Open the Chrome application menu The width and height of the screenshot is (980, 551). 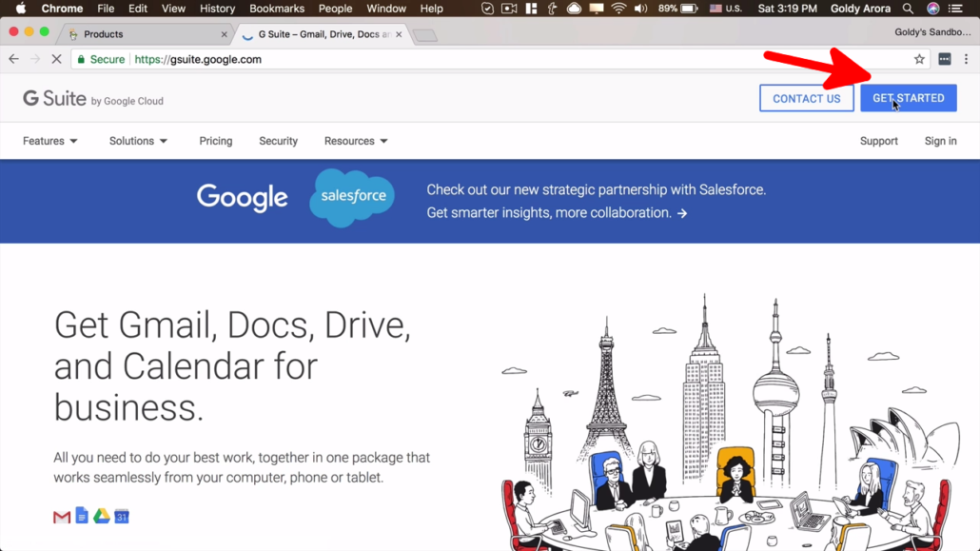click(x=62, y=9)
